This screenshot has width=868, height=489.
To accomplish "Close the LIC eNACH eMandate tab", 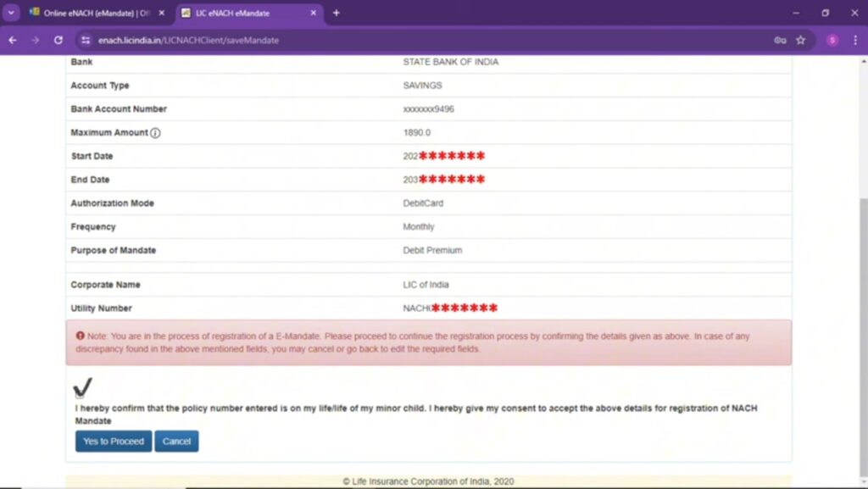I will (314, 13).
